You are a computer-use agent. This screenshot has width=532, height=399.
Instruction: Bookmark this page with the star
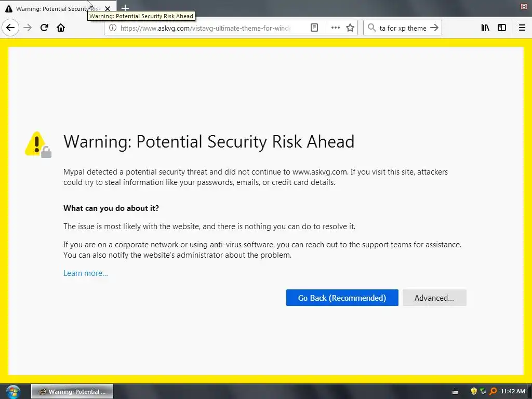(x=350, y=28)
